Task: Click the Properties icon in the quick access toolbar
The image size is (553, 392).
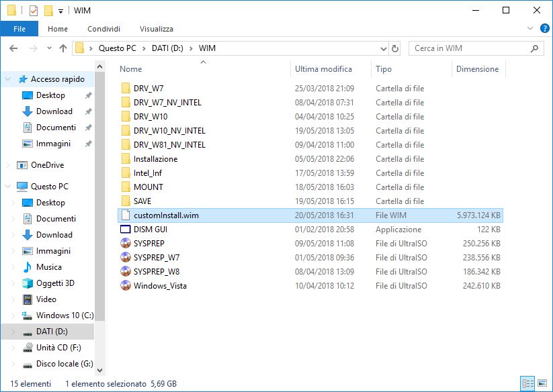Action: (x=33, y=11)
